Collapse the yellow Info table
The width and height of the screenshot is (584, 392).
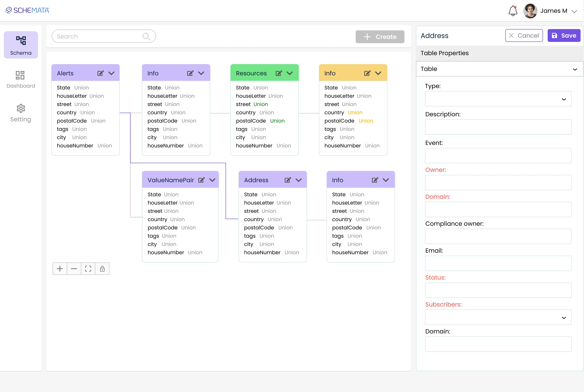(378, 73)
